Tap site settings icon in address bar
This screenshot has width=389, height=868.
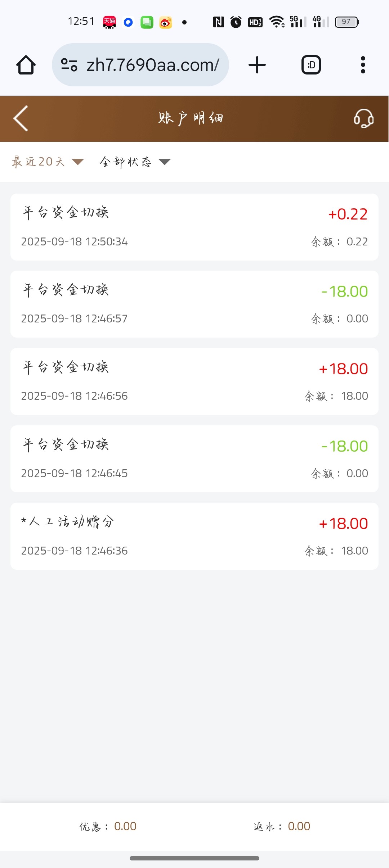coord(69,65)
